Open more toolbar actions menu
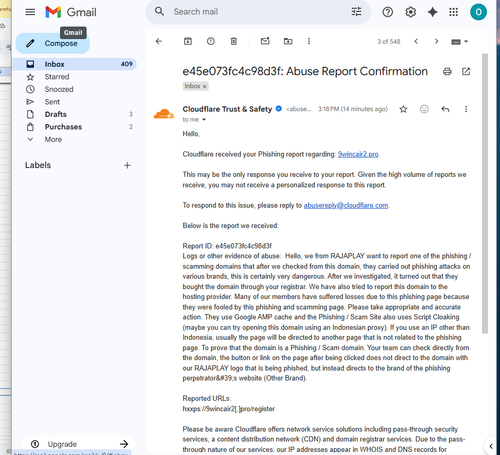The image size is (500, 455). [309, 41]
